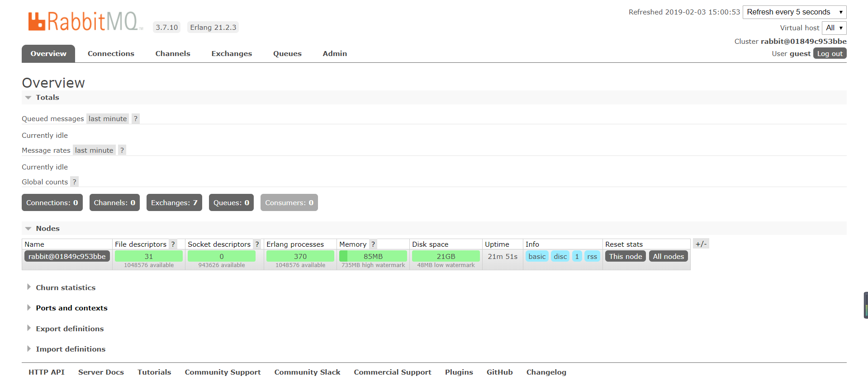This screenshot has width=868, height=385.
Task: Toggle node columns with +/- button
Action: [701, 244]
